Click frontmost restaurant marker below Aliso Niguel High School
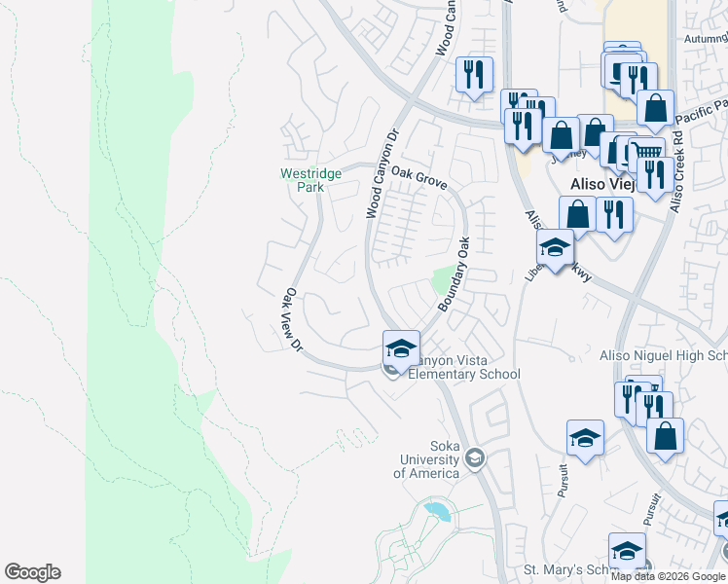This screenshot has height=584, width=728. [x=654, y=411]
